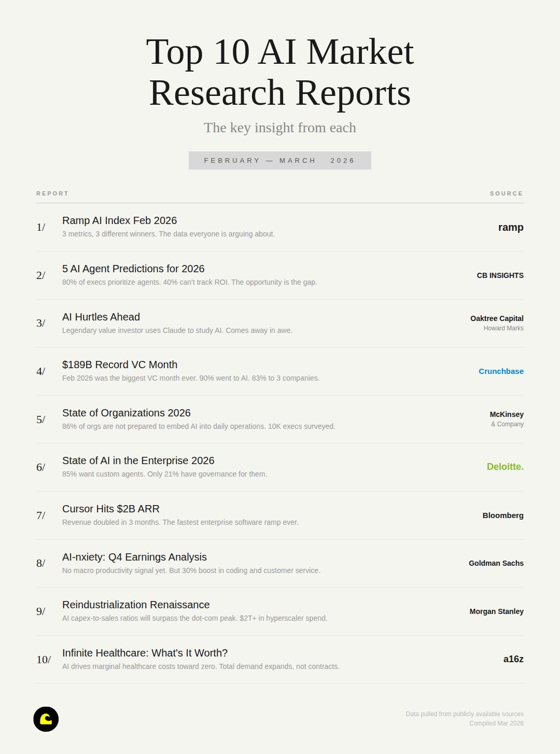Click the 'Goldman Sachs' source label
This screenshot has height=754, width=560.
point(496,563)
